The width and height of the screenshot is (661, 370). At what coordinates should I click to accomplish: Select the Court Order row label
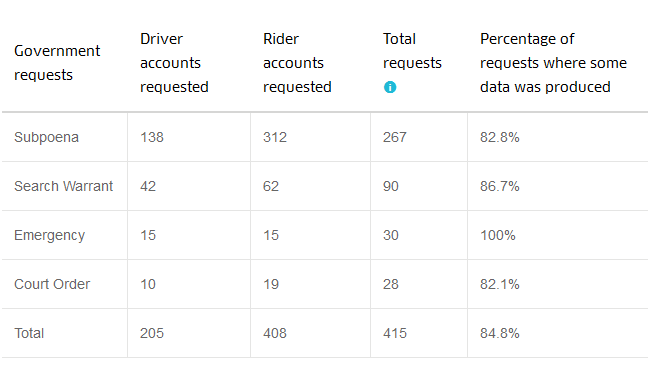[x=52, y=284]
